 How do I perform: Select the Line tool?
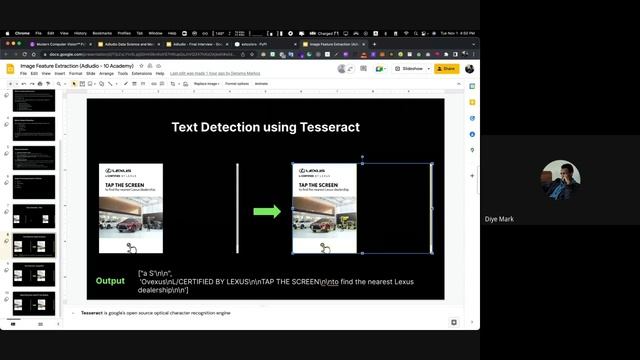pos(110,84)
